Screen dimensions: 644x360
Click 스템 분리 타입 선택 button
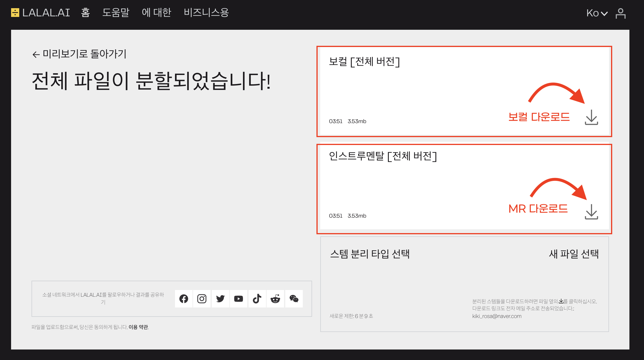click(x=370, y=254)
